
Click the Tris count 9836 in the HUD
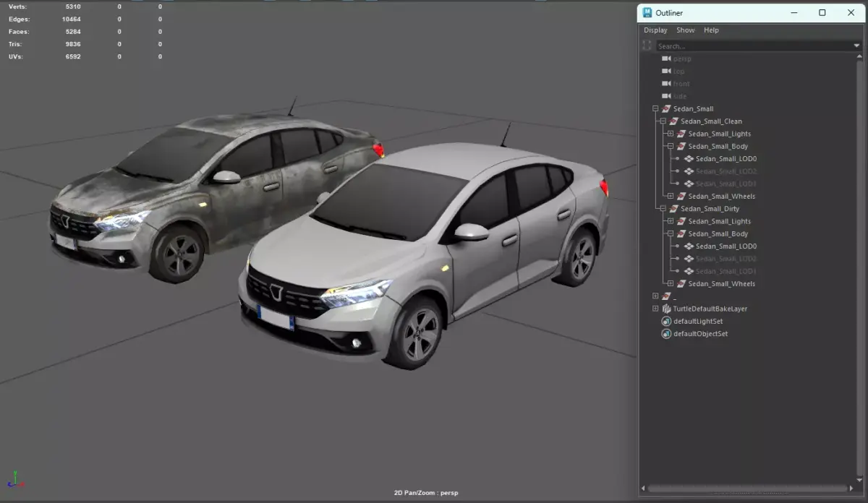(72, 44)
